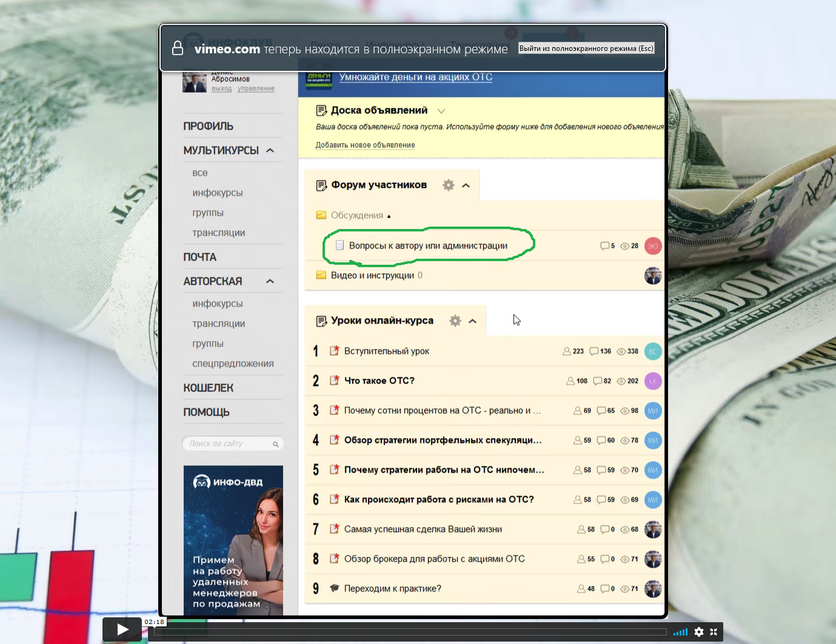Click the lock icon in the fullscreen notice
Image resolution: width=836 pixels, height=644 pixels.
[x=178, y=48]
